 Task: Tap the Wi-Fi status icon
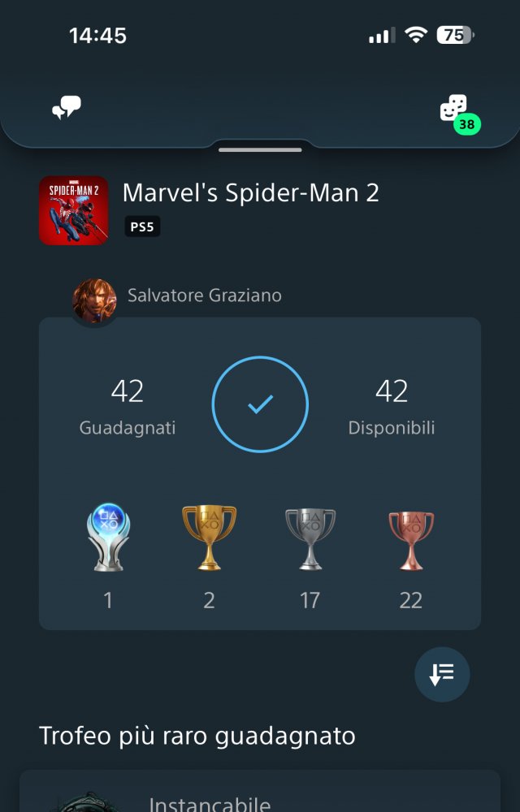(416, 35)
